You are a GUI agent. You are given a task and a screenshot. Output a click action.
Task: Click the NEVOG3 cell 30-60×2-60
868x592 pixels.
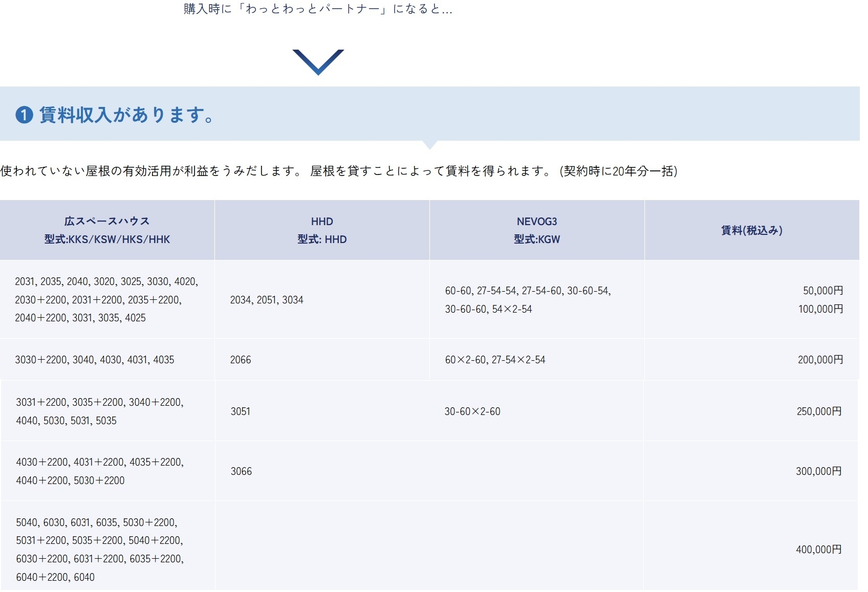click(472, 411)
